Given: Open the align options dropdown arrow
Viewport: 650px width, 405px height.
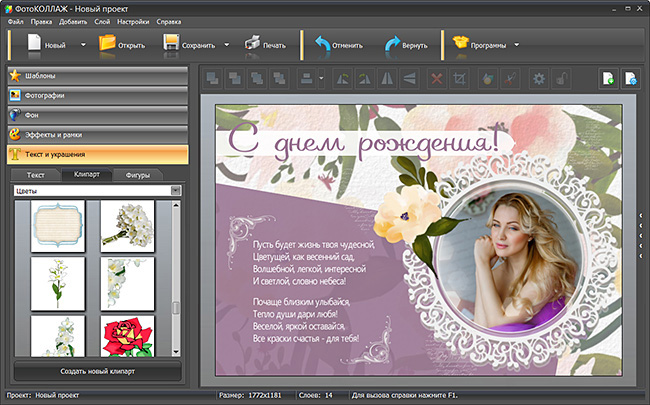Looking at the screenshot, I should (321, 78).
